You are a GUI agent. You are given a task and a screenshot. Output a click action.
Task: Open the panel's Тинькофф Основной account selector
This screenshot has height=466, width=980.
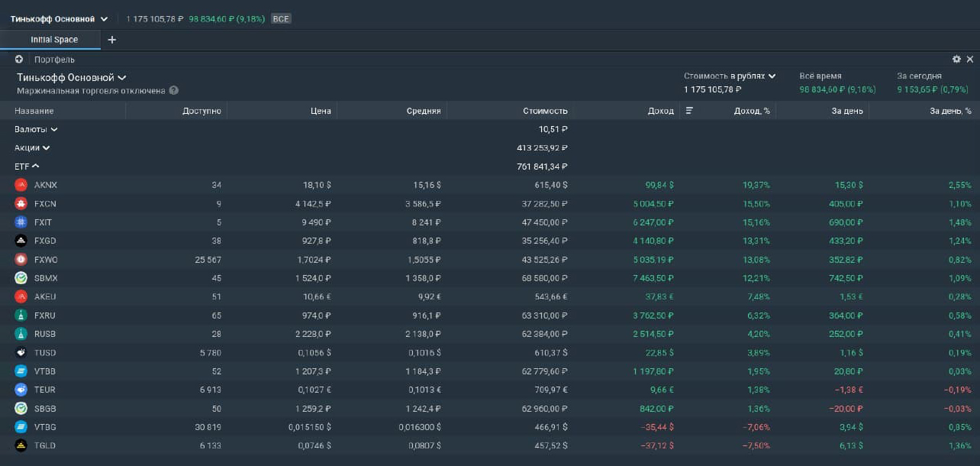(72, 77)
